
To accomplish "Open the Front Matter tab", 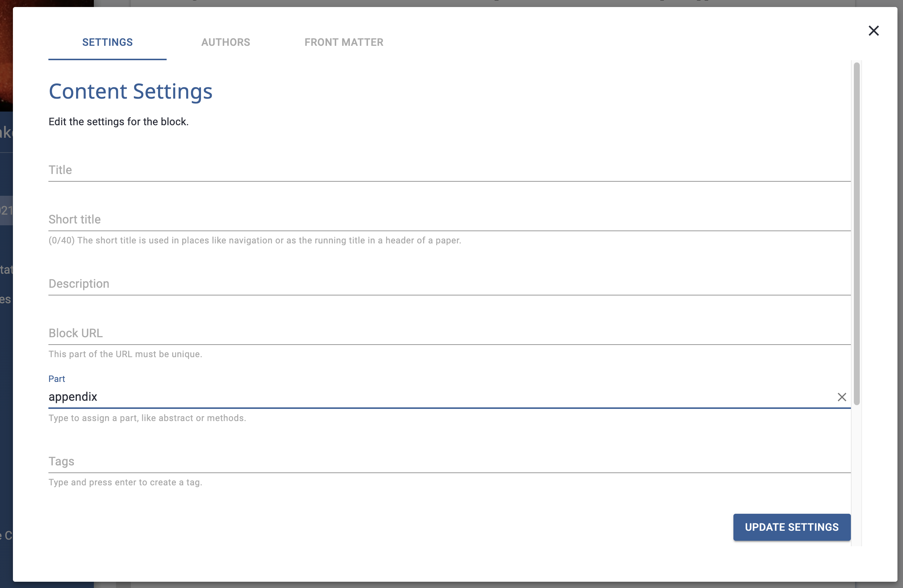I will [344, 42].
